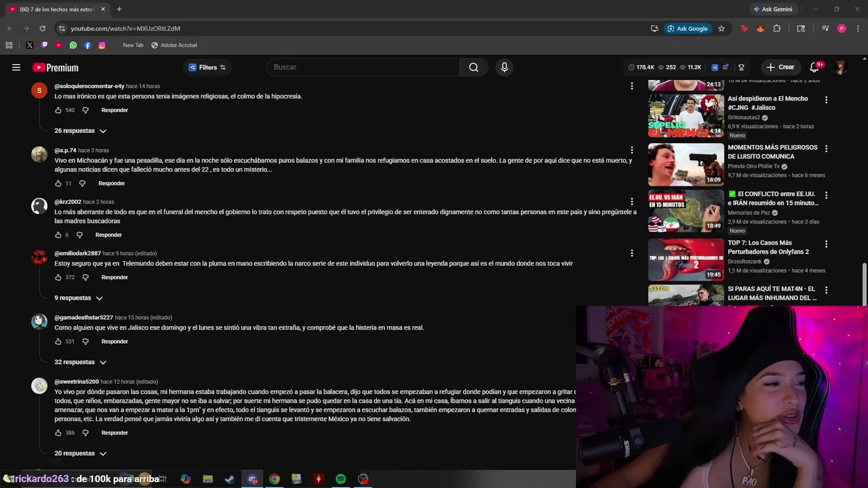Viewport: 868px width, 488px height.
Task: Expand 20 respuestas replies
Action: 80,453
